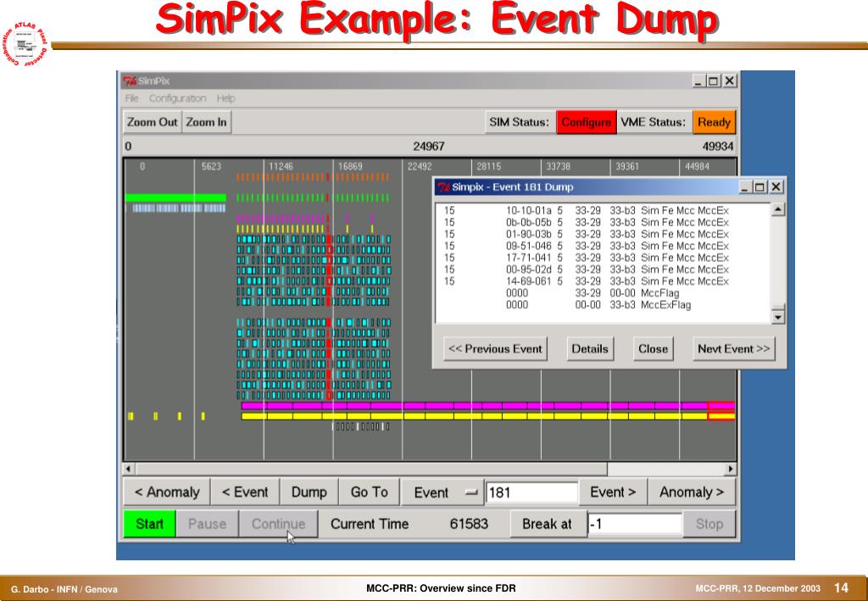This screenshot has width=868, height=601.
Task: Click the Zoom Out button
Action: 153,122
